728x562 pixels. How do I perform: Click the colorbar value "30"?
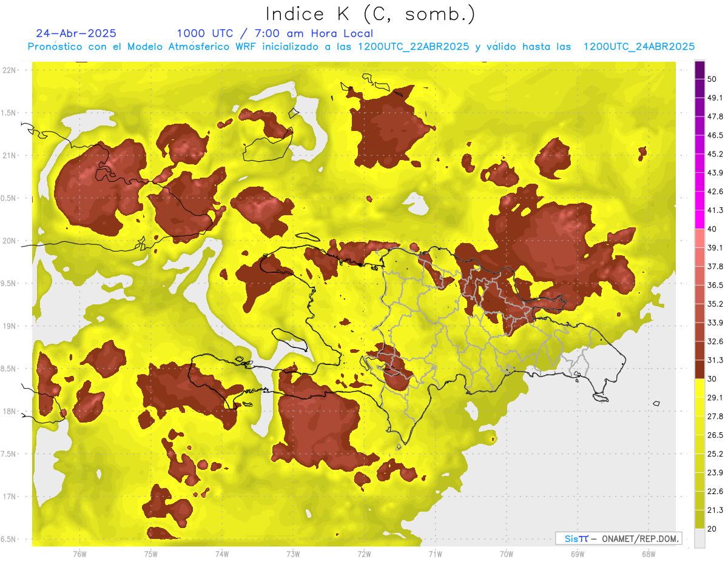tap(712, 379)
